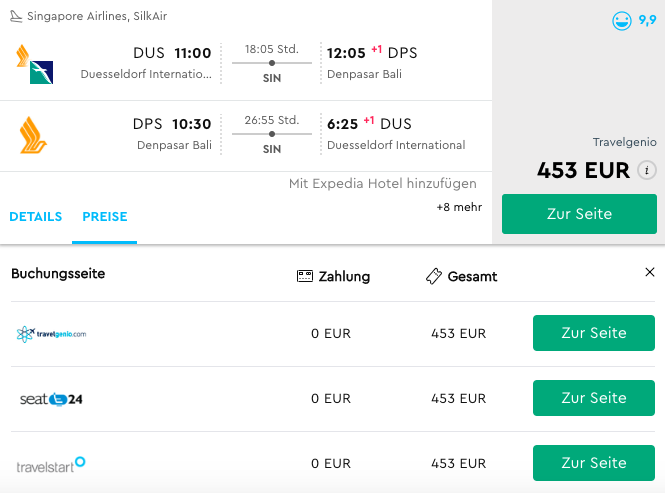Expand the +8 mehr offers
Screen dimensions: 665x493
tap(459, 207)
